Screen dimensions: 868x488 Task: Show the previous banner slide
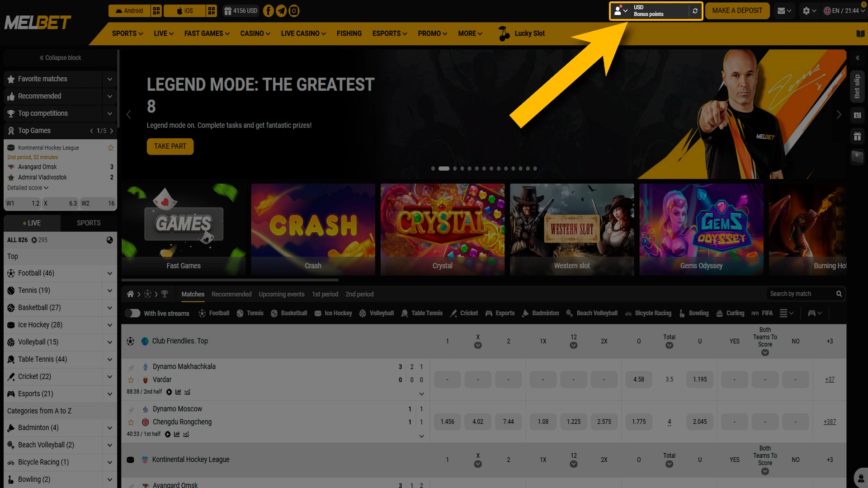click(x=128, y=115)
